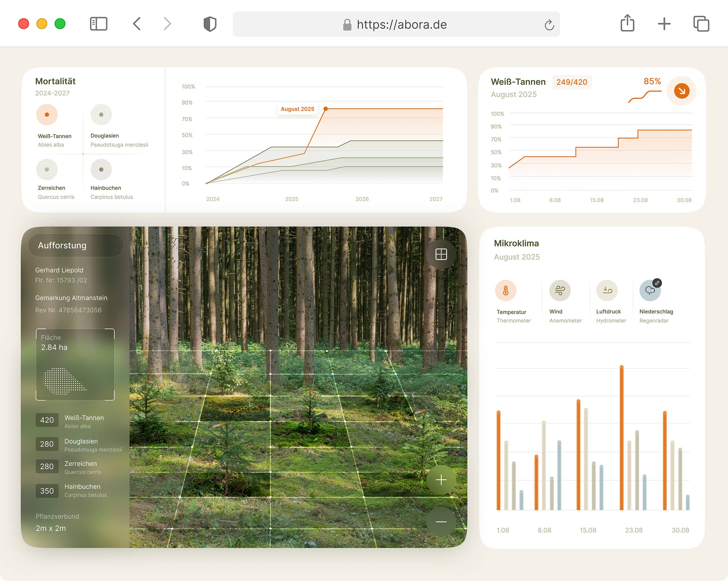The height and width of the screenshot is (581, 728).
Task: Select the Douglasien species toggle in Mortalität
Action: click(x=101, y=114)
